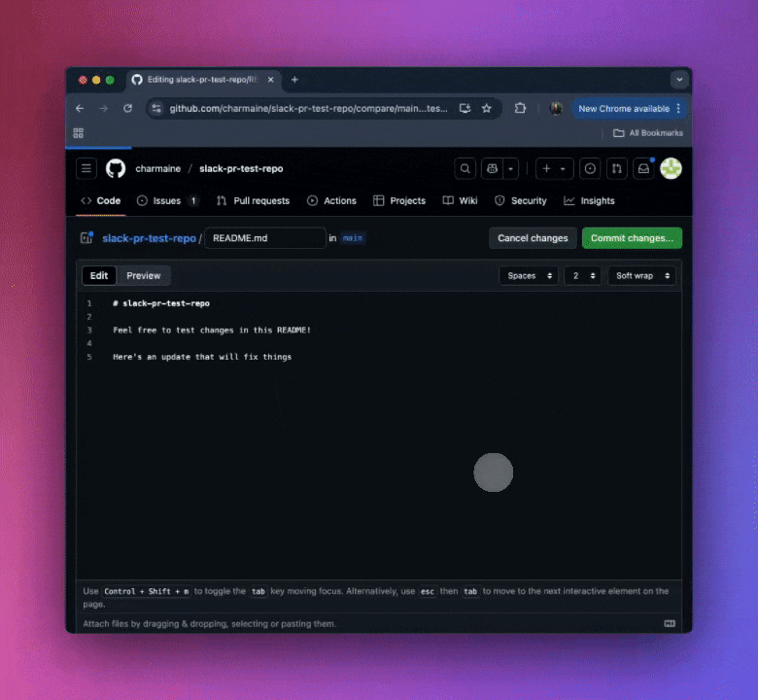
Task: Click slack-pr-test-repo breadcrumb link
Action: 149,238
